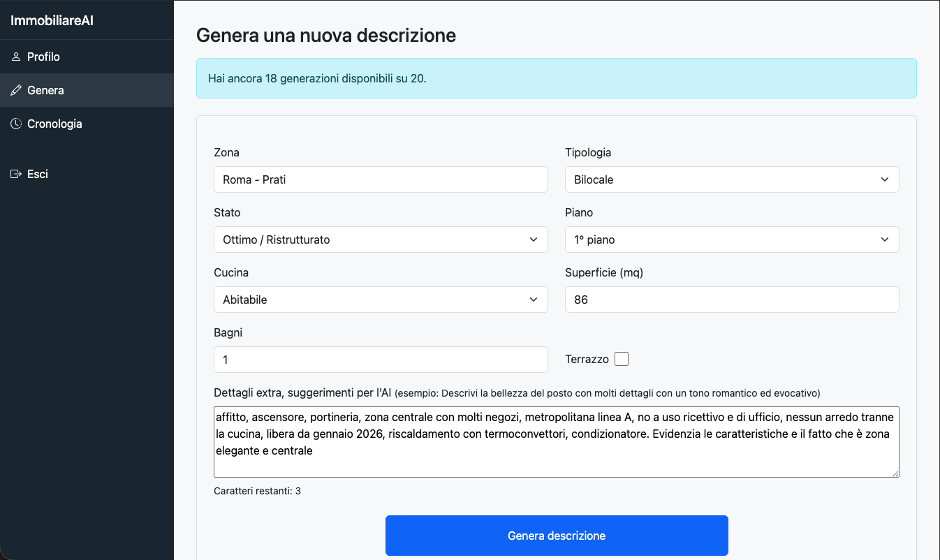
Task: Open the Tipologia dropdown showing Bilocale
Action: pyautogui.click(x=732, y=179)
